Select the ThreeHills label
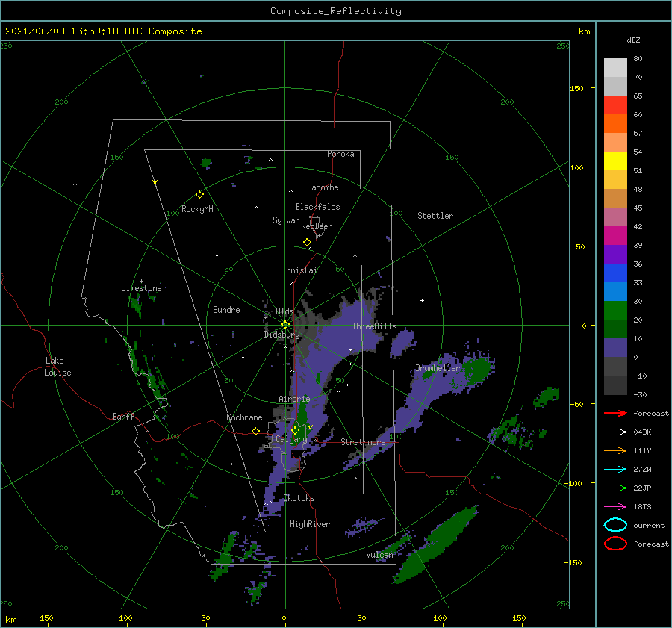 coord(375,326)
